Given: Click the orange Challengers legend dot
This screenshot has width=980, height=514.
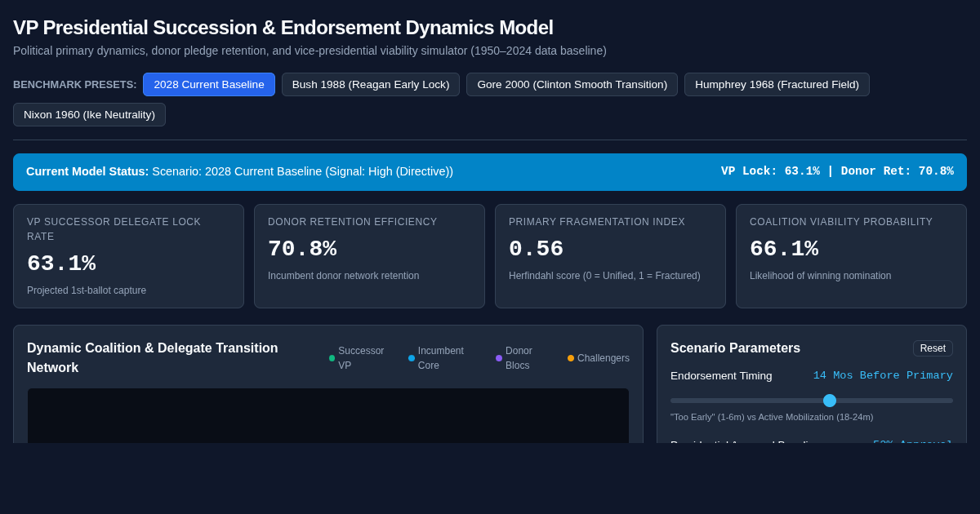Looking at the screenshot, I should coord(571,358).
